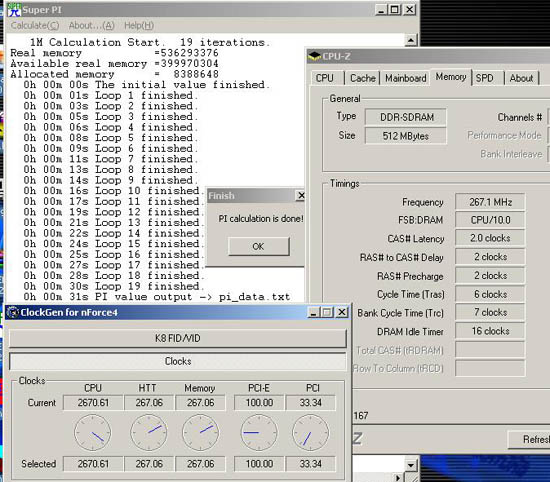Minimize the Super PI window
This screenshot has width=550, height=482.
point(381,9)
